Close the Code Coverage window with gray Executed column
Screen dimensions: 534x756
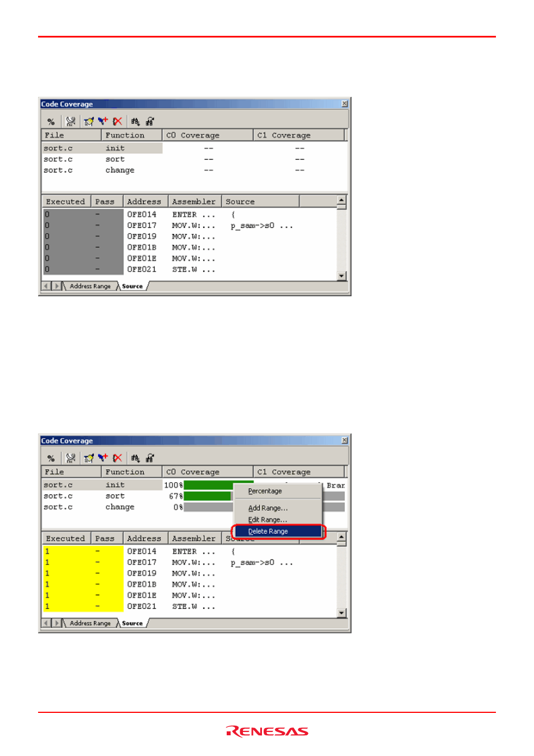[345, 104]
